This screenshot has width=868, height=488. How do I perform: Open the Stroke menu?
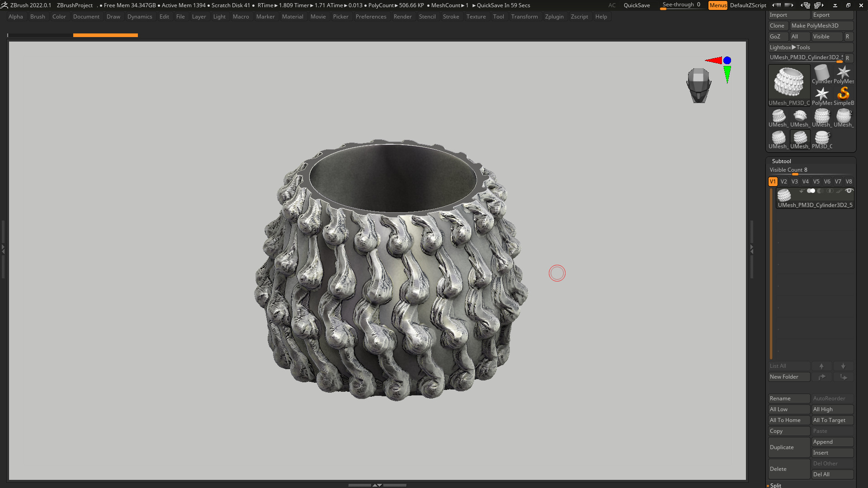451,17
